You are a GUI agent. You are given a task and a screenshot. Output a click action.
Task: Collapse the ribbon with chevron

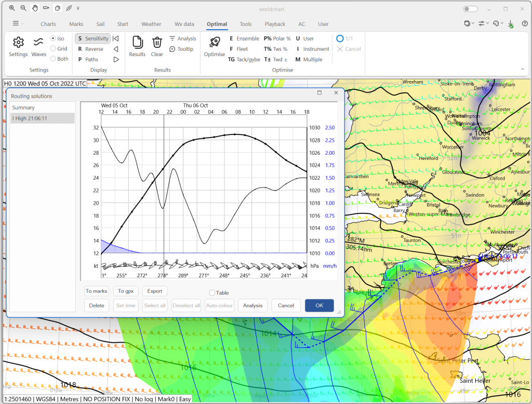click(522, 69)
